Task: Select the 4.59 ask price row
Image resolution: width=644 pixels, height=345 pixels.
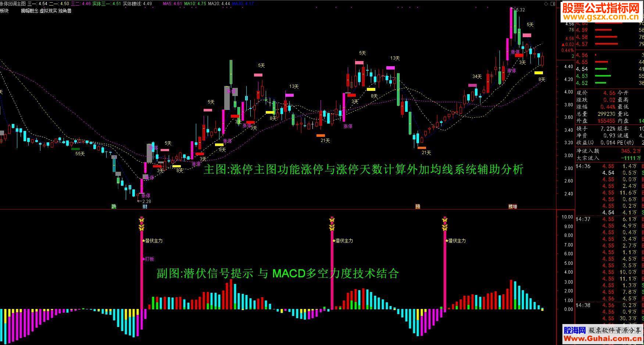Action: (609, 30)
